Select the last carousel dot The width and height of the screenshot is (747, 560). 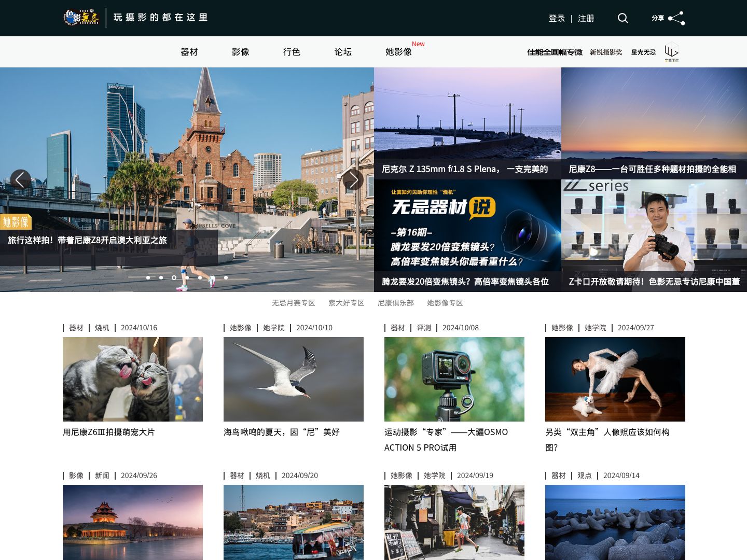[226, 277]
